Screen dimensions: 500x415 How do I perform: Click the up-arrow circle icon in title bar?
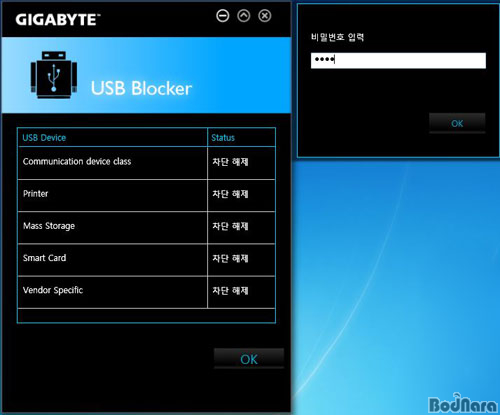(244, 16)
